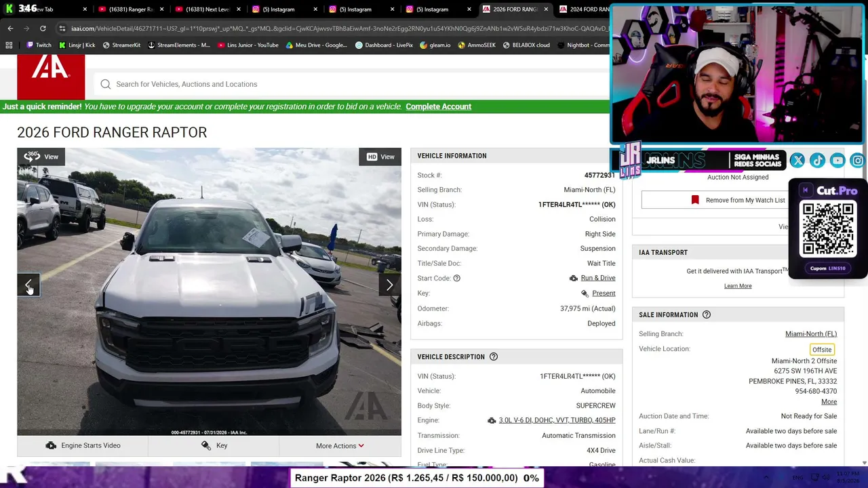Viewport: 868px width, 488px height.
Task: Show the previous vehicle photo
Action: (28, 285)
